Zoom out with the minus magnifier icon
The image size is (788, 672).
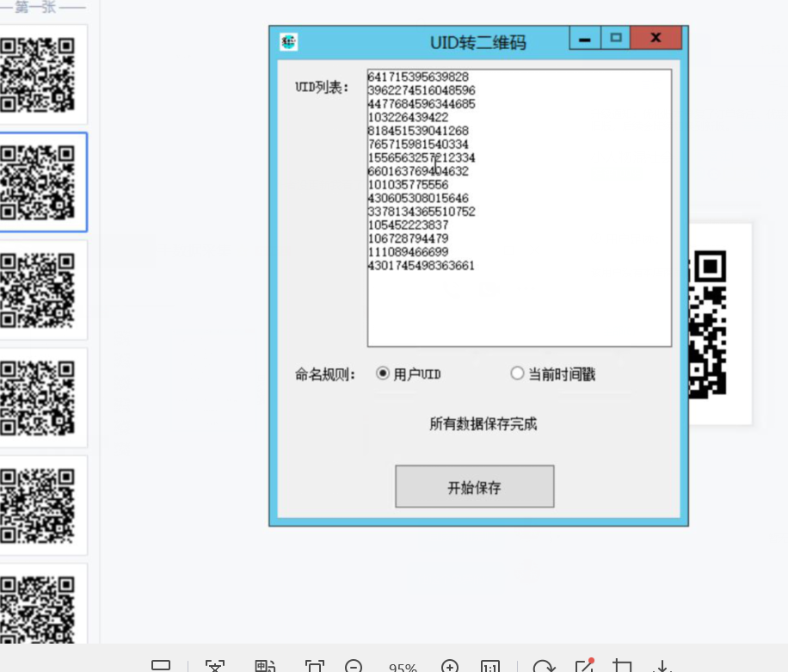[354, 667]
